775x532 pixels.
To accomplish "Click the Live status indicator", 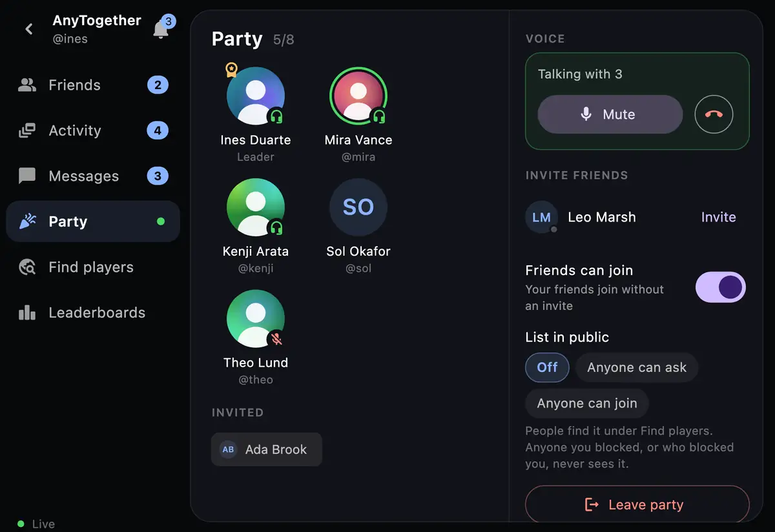I will coord(36,524).
